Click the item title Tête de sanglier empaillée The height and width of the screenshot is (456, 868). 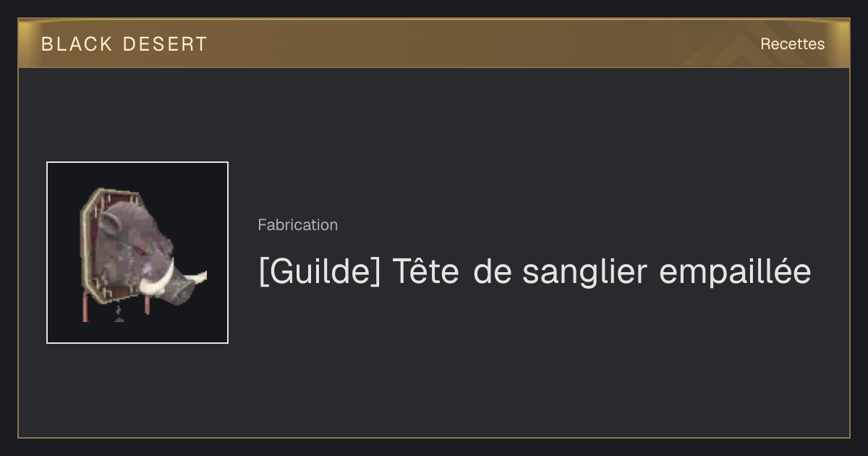pyautogui.click(x=535, y=272)
